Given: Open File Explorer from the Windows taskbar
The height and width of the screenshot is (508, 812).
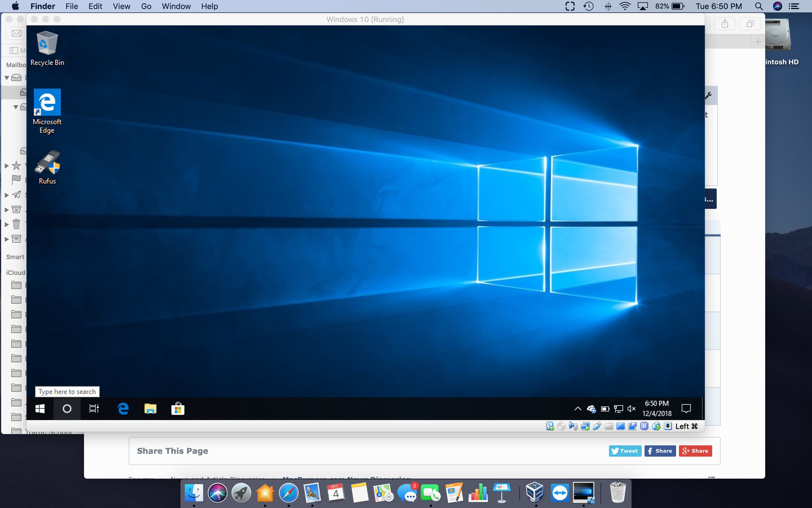Looking at the screenshot, I should [x=150, y=409].
